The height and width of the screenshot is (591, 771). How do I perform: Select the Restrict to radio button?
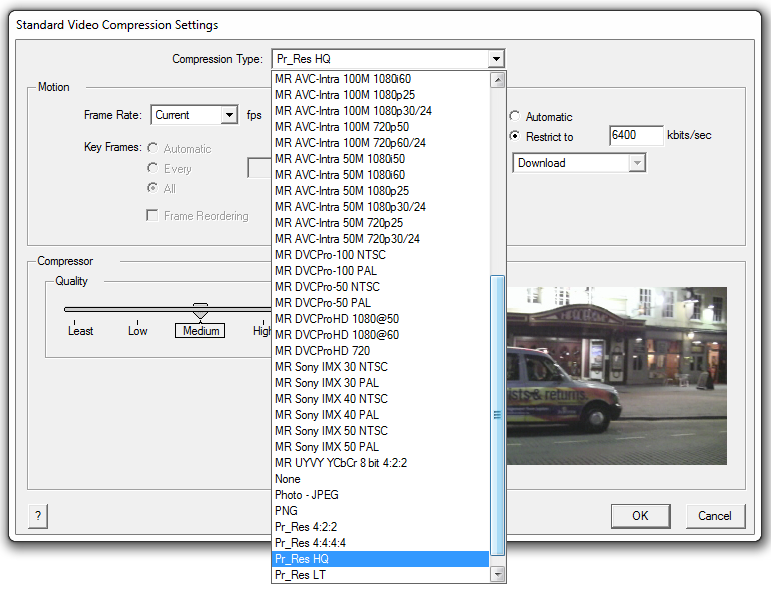[x=515, y=137]
